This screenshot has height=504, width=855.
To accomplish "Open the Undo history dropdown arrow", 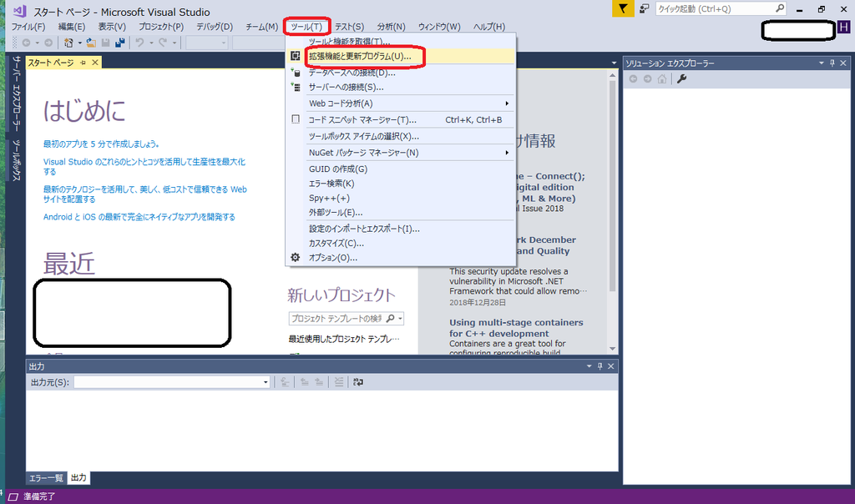I will [151, 43].
